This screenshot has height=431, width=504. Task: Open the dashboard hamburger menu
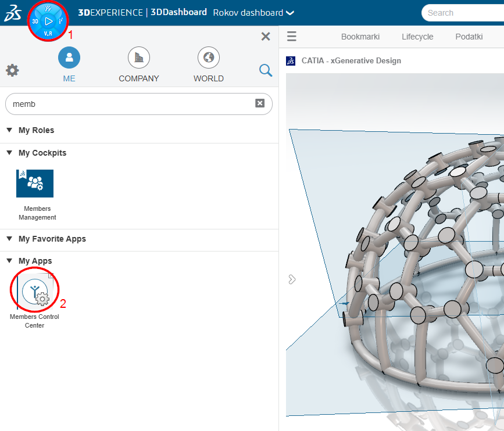point(292,36)
